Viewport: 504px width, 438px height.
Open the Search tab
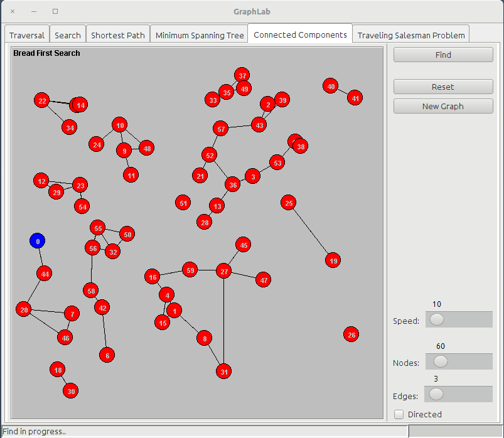68,35
